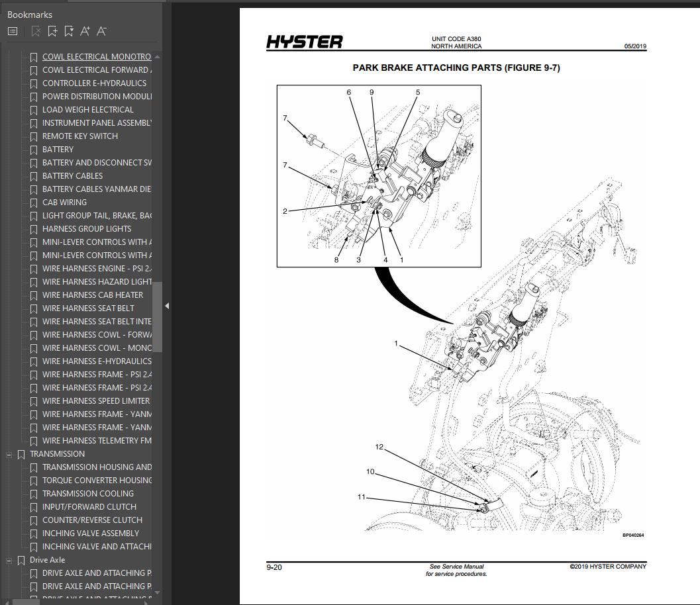Image resolution: width=700 pixels, height=605 pixels.
Task: Click the bookmark icon beside TRANSMISSION COOLING
Action: point(34,494)
